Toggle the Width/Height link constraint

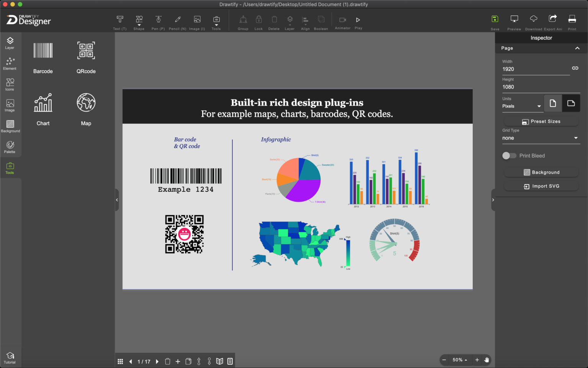point(575,68)
